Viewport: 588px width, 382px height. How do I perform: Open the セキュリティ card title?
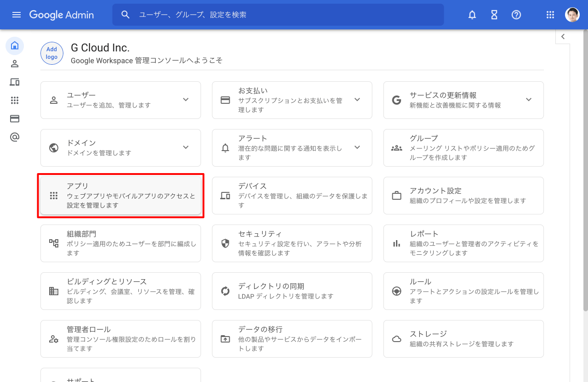tap(260, 234)
